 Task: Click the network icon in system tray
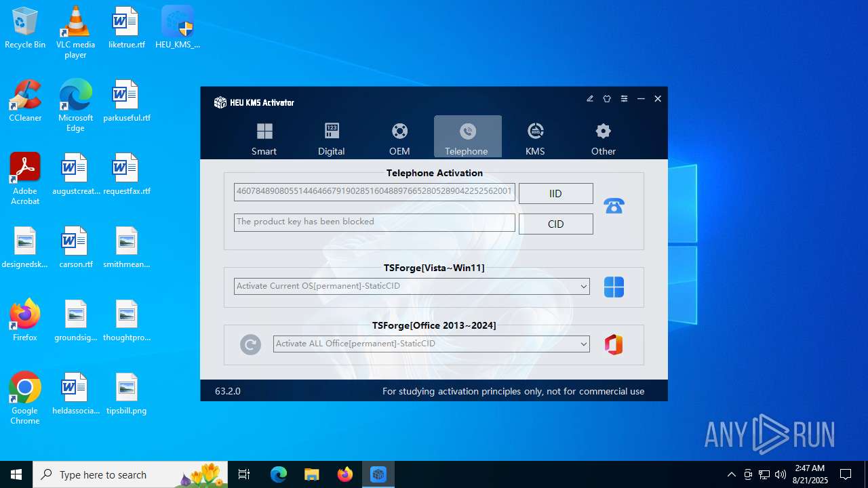pyautogui.click(x=764, y=474)
